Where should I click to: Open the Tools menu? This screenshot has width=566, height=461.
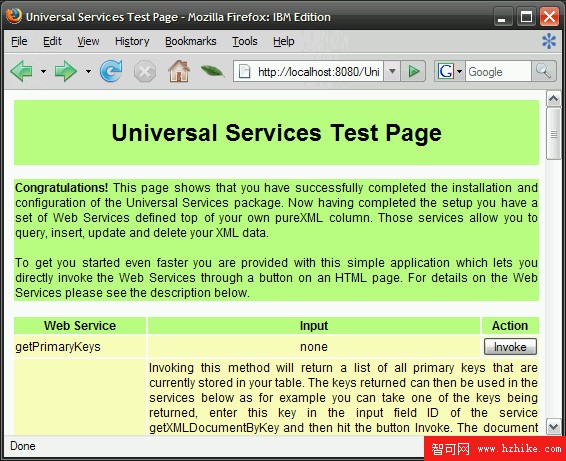coord(244,42)
